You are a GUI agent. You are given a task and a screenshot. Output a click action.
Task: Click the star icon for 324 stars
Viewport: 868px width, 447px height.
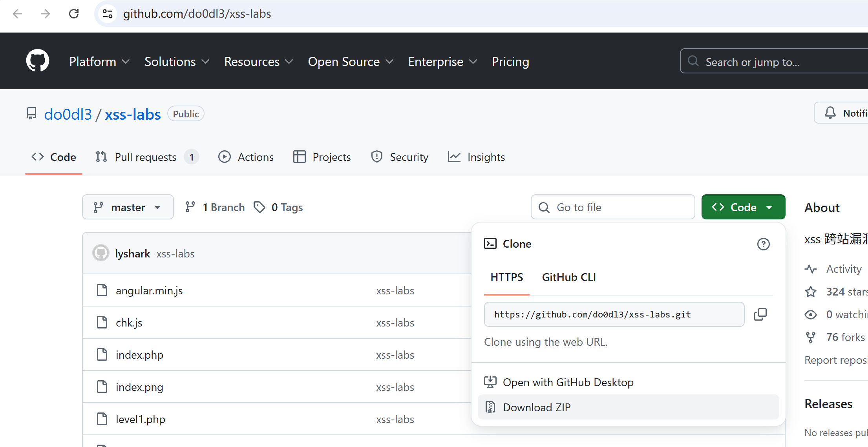[x=811, y=292]
